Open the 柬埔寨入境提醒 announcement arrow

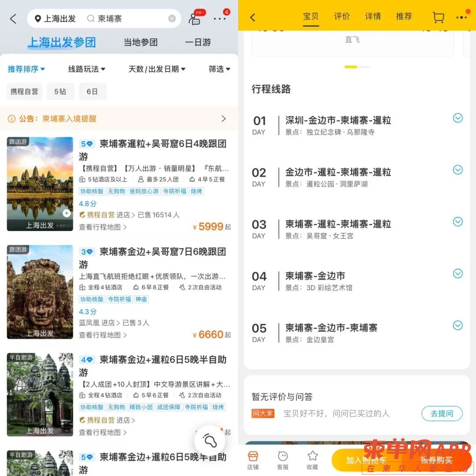coord(224,119)
